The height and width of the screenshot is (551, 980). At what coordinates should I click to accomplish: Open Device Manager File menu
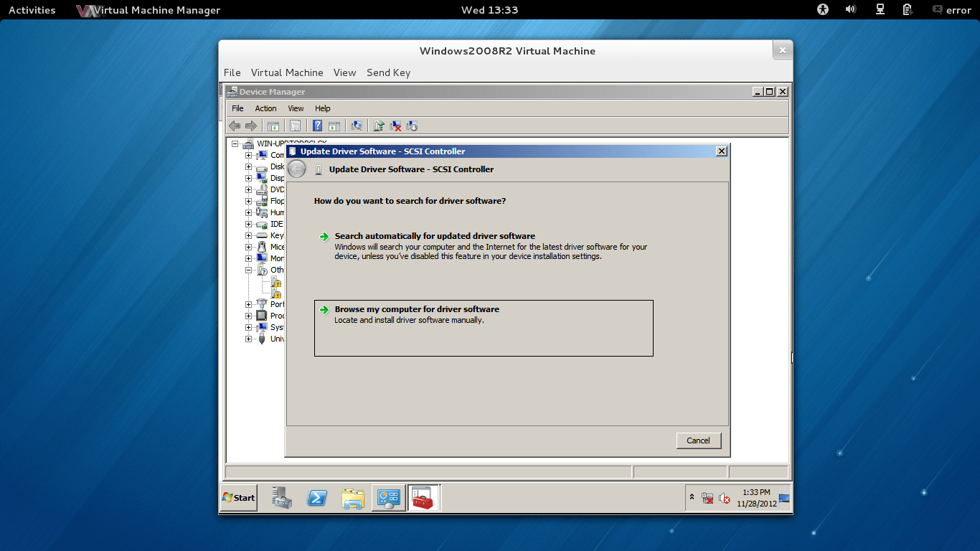(237, 108)
